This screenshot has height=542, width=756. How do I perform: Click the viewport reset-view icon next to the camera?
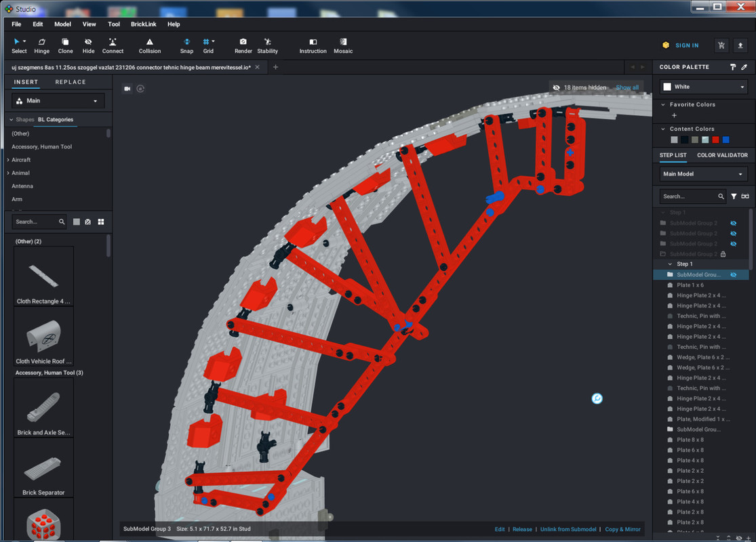point(140,89)
